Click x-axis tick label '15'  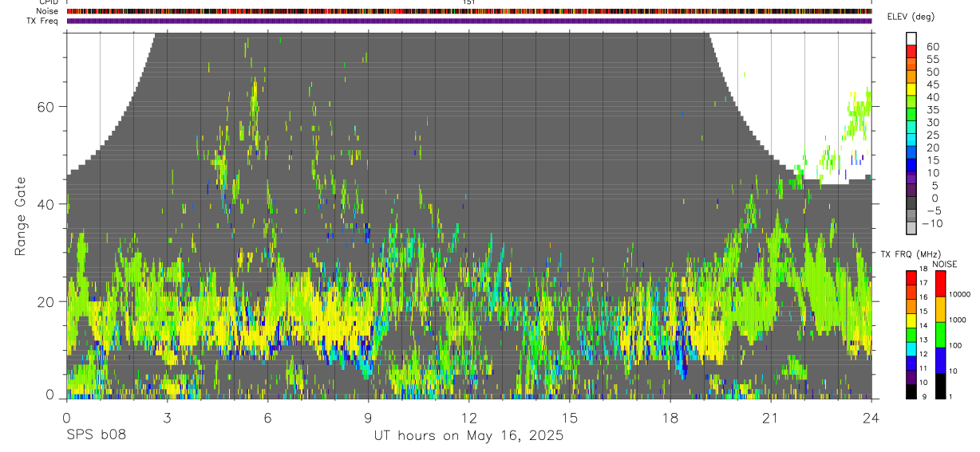click(x=570, y=418)
